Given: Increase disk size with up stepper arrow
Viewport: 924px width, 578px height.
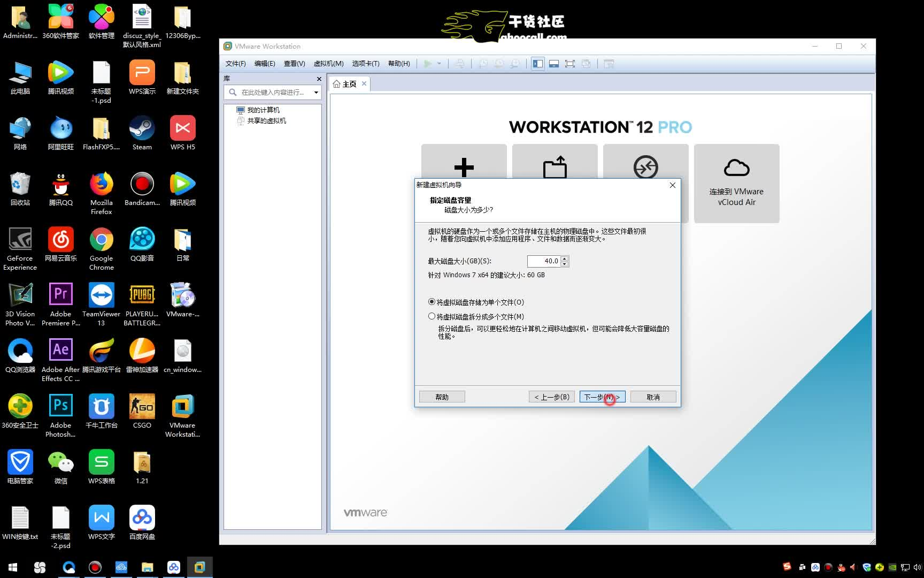Looking at the screenshot, I should point(565,258).
